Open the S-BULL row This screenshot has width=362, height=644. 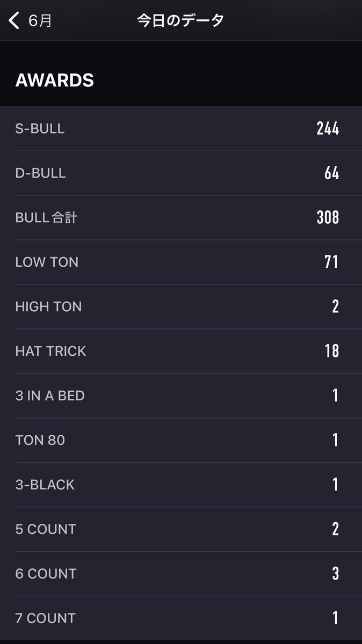click(181, 128)
